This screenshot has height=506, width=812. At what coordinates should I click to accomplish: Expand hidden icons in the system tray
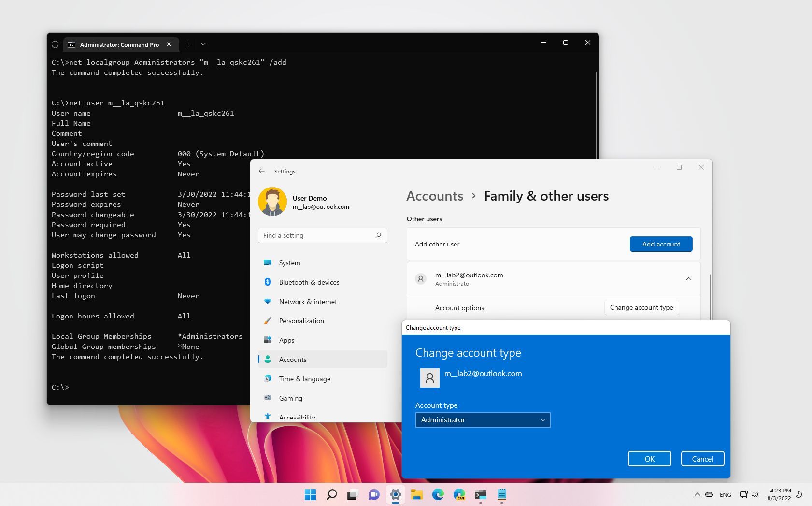[697, 494]
